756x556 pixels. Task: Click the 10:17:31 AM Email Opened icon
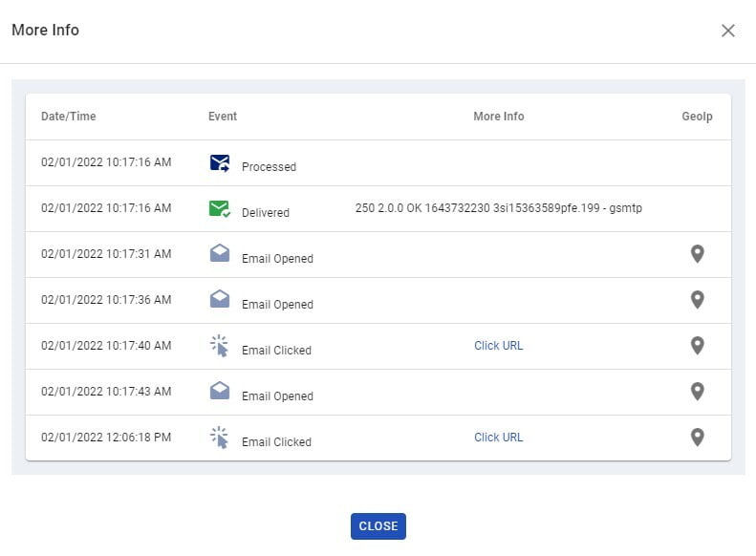point(220,254)
